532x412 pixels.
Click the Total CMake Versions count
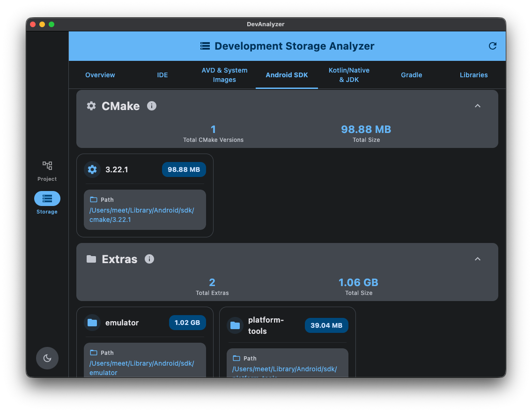[x=213, y=129]
